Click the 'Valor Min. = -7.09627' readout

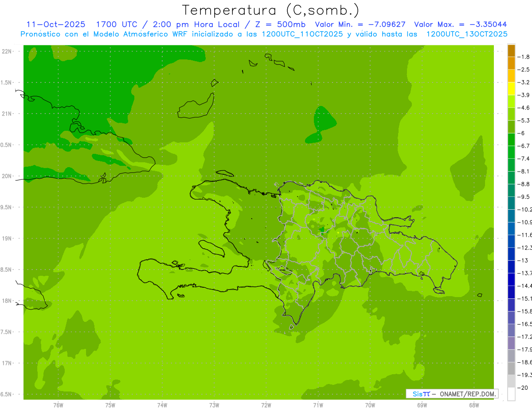[x=360, y=25]
